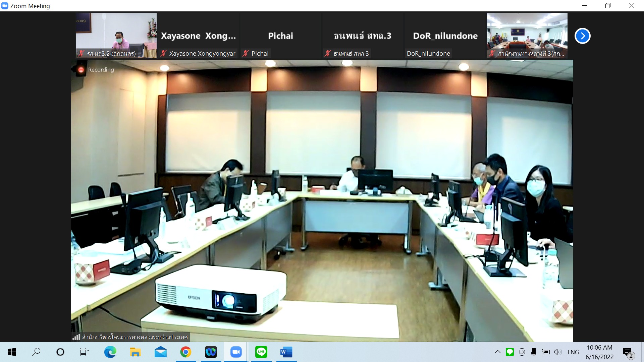Viewport: 644px width, 362px height.
Task: Open Microsoft Word in taskbar
Action: [x=286, y=352]
